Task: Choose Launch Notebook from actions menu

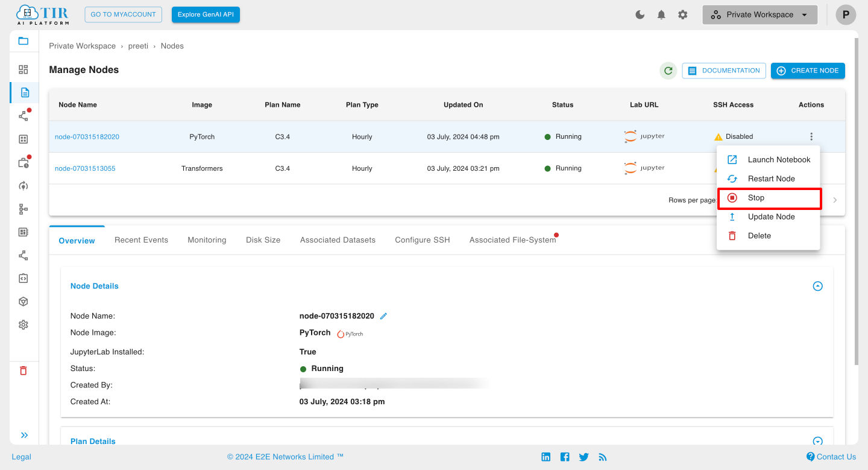Action: click(x=768, y=160)
